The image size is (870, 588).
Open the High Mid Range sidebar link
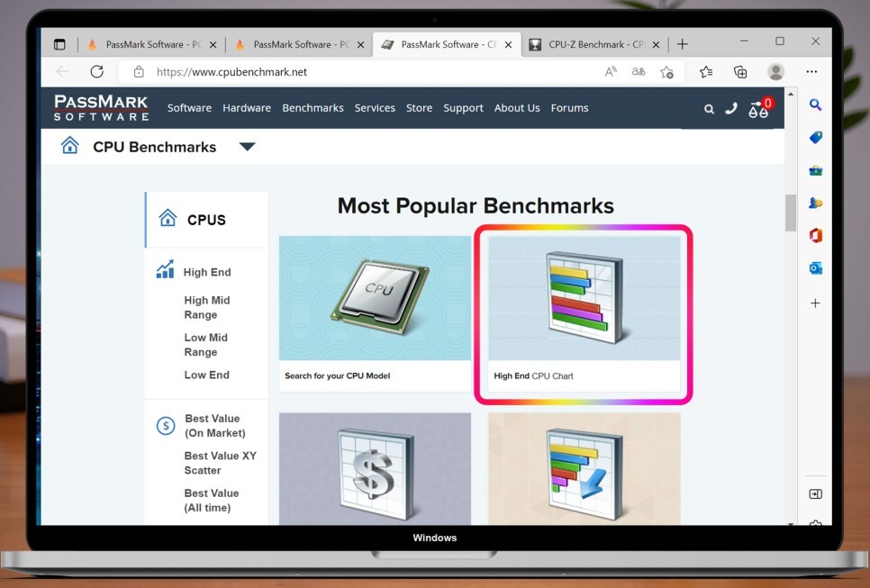click(207, 307)
